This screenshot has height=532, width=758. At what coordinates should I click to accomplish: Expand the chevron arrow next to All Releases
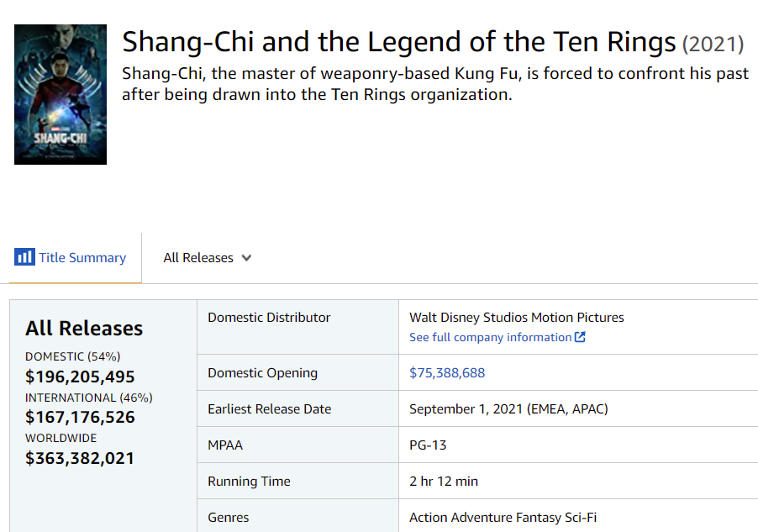pos(246,258)
